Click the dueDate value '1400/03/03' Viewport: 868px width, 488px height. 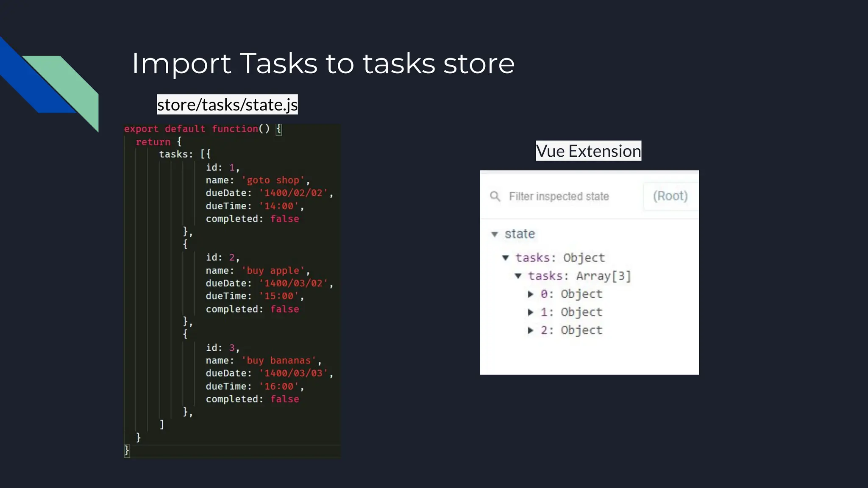(x=294, y=373)
